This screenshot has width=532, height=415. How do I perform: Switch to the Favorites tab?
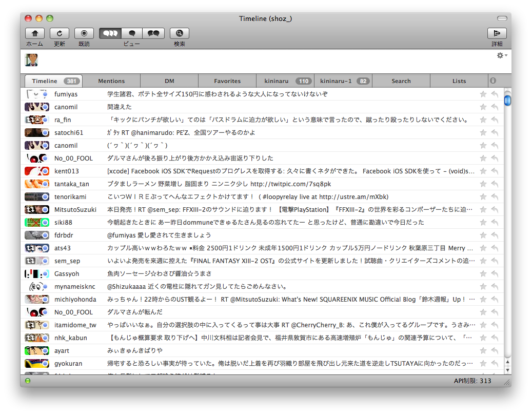pyautogui.click(x=227, y=81)
